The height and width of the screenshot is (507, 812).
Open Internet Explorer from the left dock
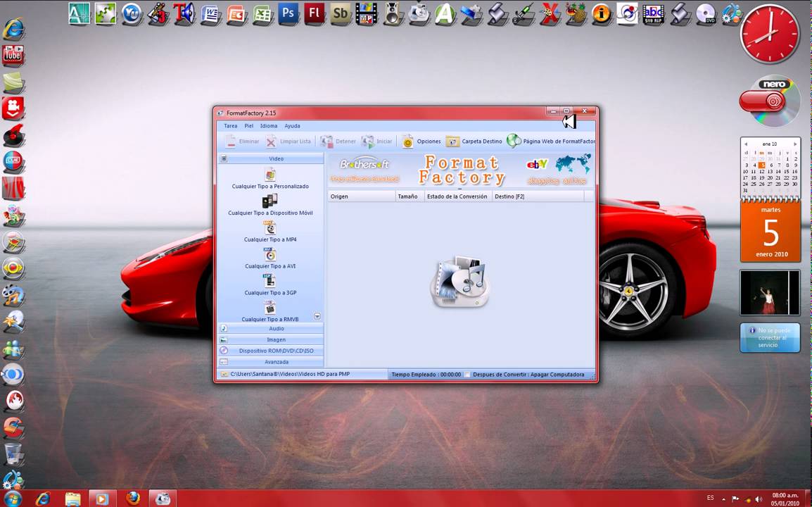pos(13,29)
